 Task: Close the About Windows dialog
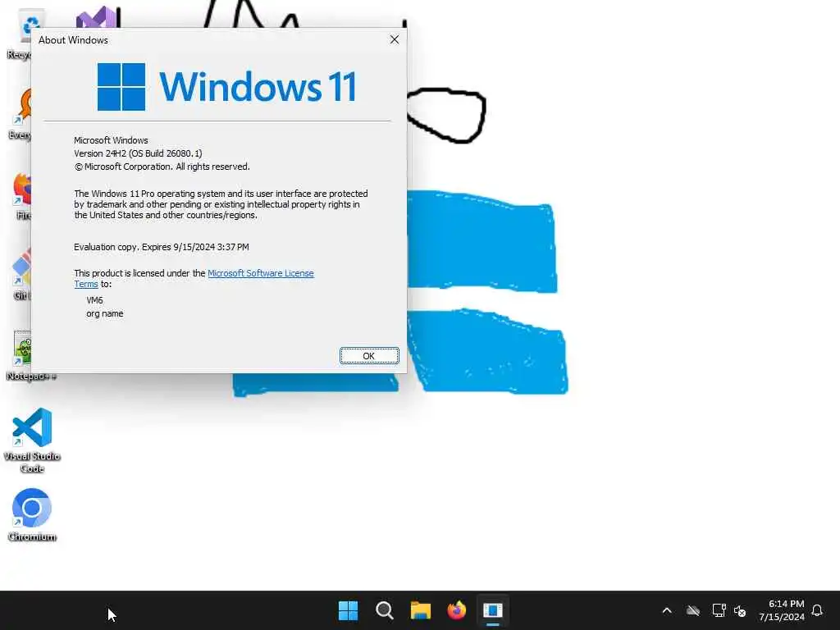[395, 39]
